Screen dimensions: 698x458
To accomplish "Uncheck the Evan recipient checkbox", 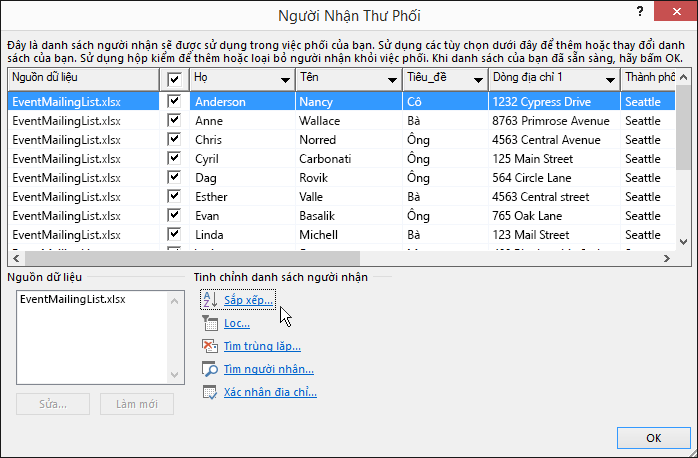I will [x=174, y=215].
